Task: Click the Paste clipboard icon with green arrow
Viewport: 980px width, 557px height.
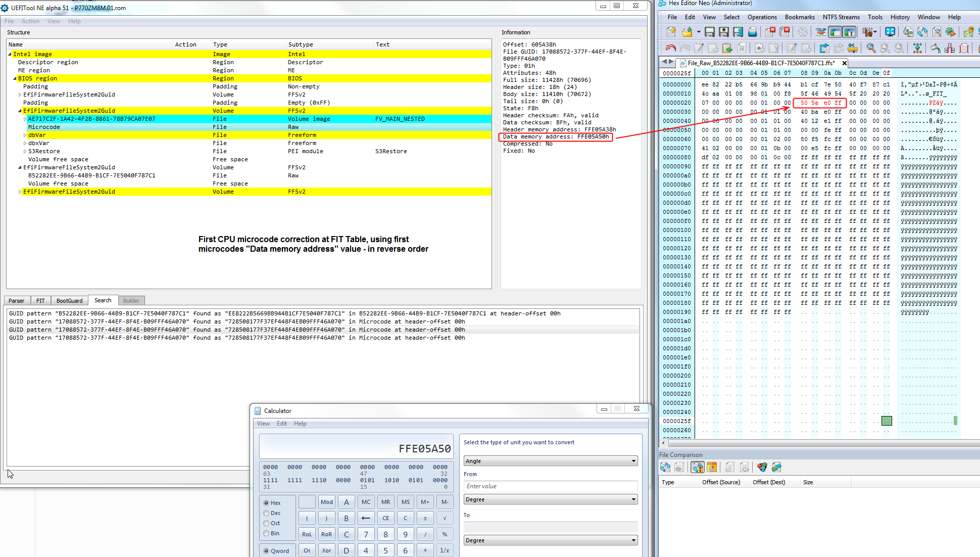Action: point(727,48)
